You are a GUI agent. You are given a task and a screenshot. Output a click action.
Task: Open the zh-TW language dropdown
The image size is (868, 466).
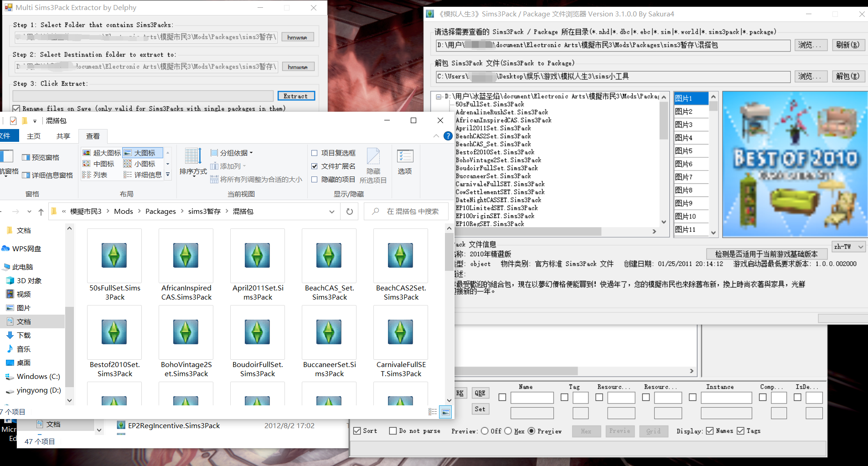(849, 247)
